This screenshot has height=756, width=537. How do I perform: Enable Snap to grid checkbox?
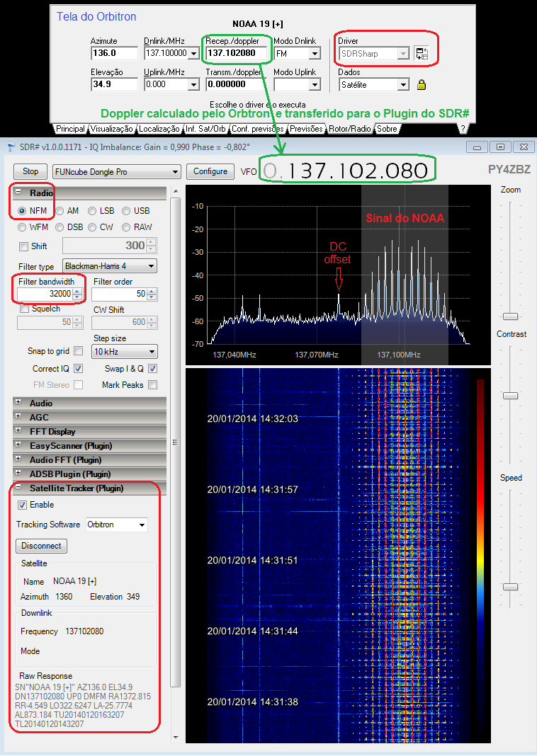78,351
